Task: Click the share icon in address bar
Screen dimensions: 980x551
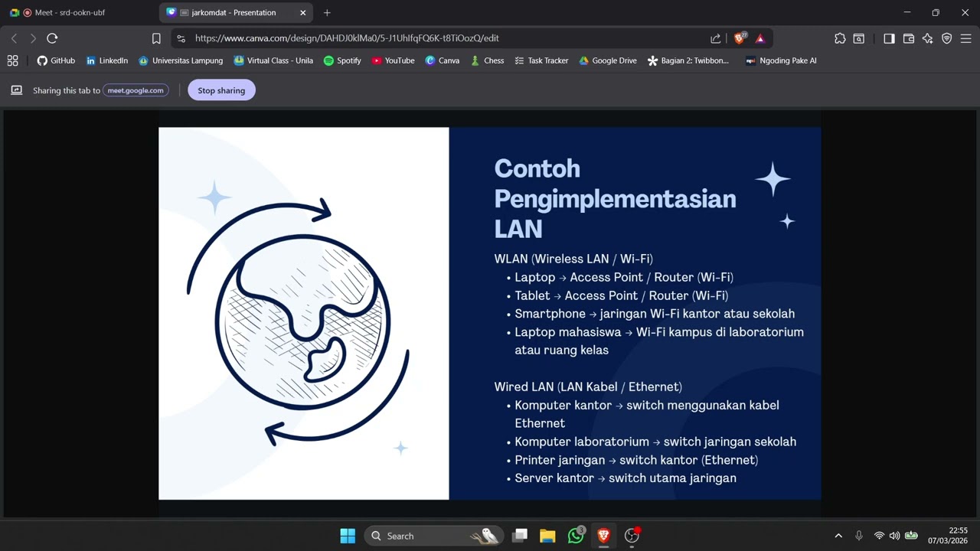Action: (715, 38)
